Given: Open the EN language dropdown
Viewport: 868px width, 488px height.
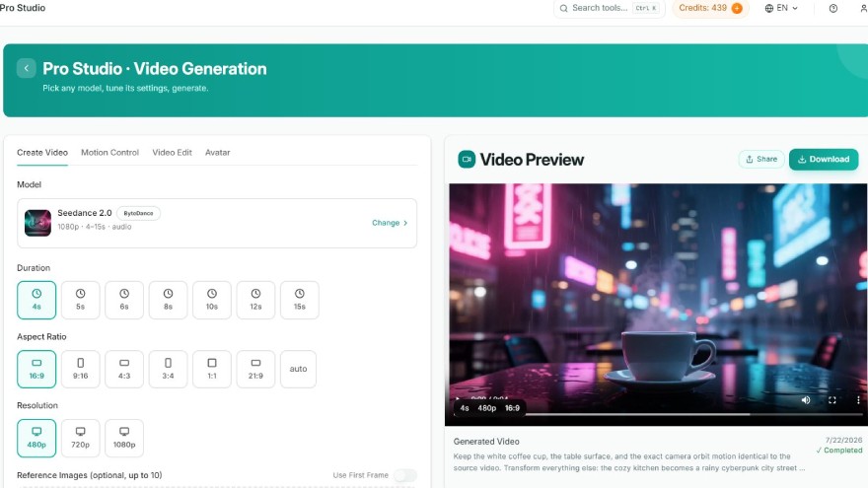Looking at the screenshot, I should [781, 8].
